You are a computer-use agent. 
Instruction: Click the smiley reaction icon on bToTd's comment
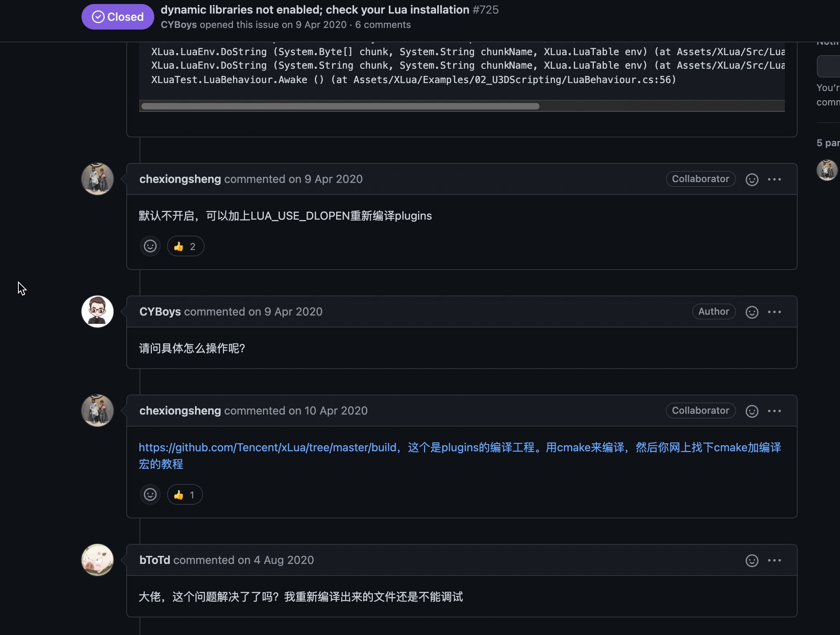(752, 560)
